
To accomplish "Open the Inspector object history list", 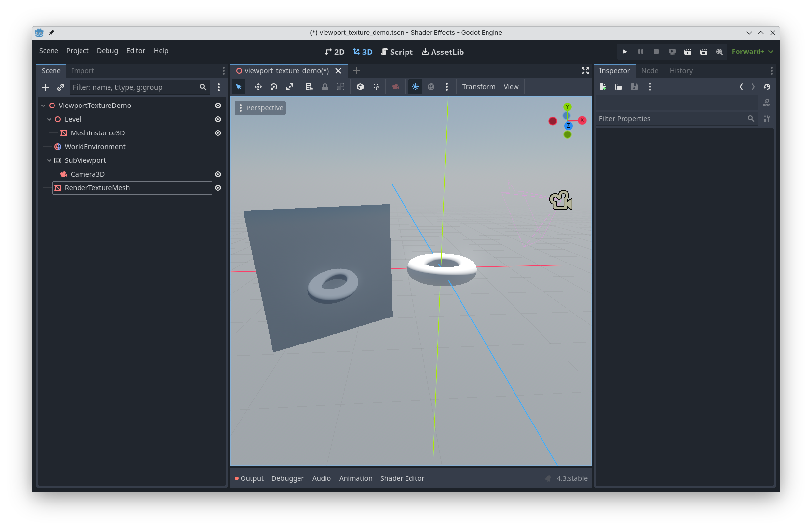I will 767,87.
